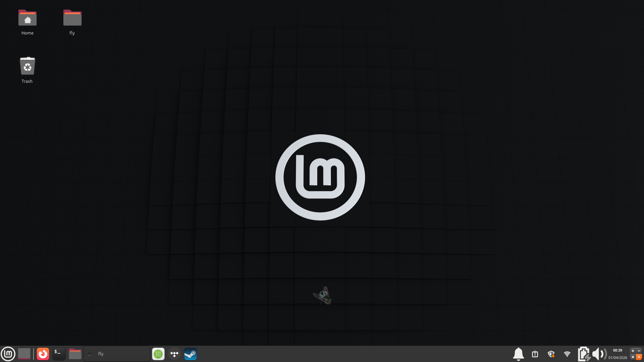The width and height of the screenshot is (644, 362).
Task: Click the Show Desktop panel icon
Action: coord(24,354)
